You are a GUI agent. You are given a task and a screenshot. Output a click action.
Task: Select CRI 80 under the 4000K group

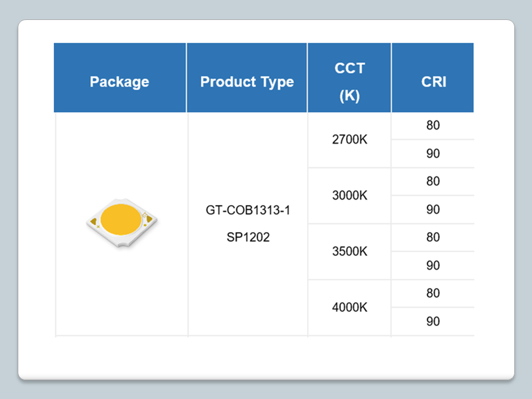point(433,293)
